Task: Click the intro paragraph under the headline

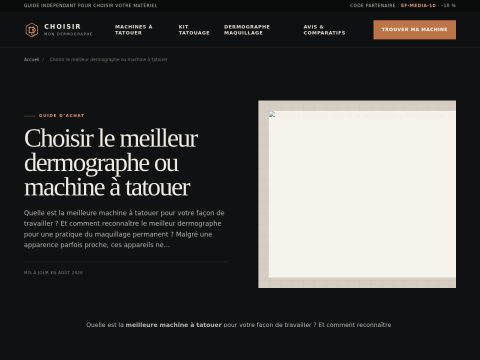Action: point(124,229)
